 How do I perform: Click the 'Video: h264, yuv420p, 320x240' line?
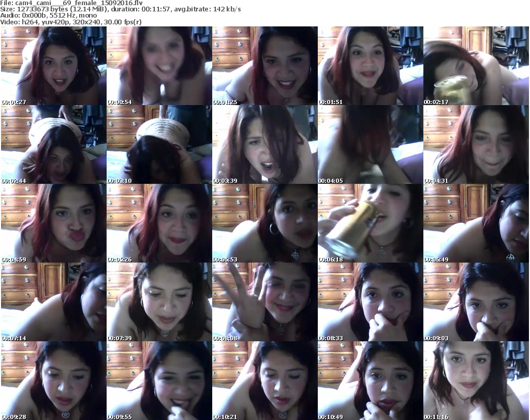(x=70, y=22)
